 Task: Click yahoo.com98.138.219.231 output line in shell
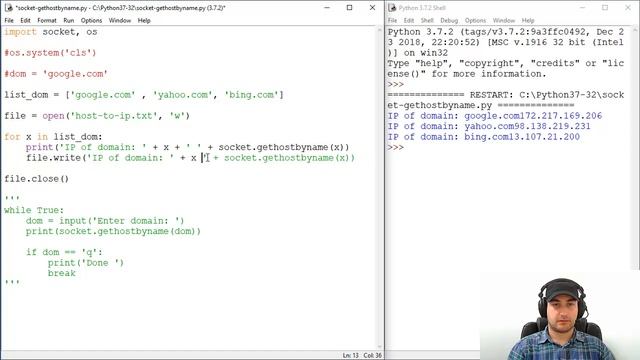[489, 127]
